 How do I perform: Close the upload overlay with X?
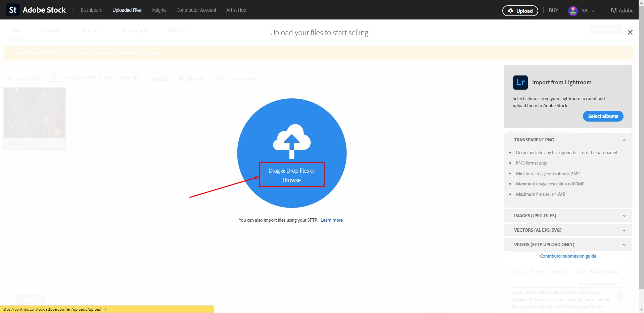[630, 32]
